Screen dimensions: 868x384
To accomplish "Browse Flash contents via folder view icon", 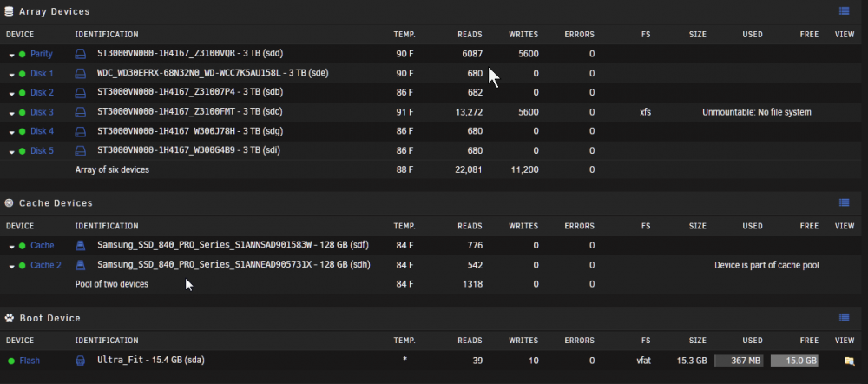I will tap(849, 361).
